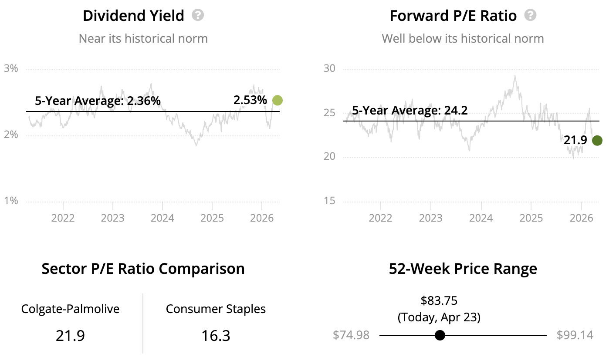Image resolution: width=616 pixels, height=364 pixels.
Task: Click the Consumer Staples P/E value 16.3
Action: (x=216, y=336)
